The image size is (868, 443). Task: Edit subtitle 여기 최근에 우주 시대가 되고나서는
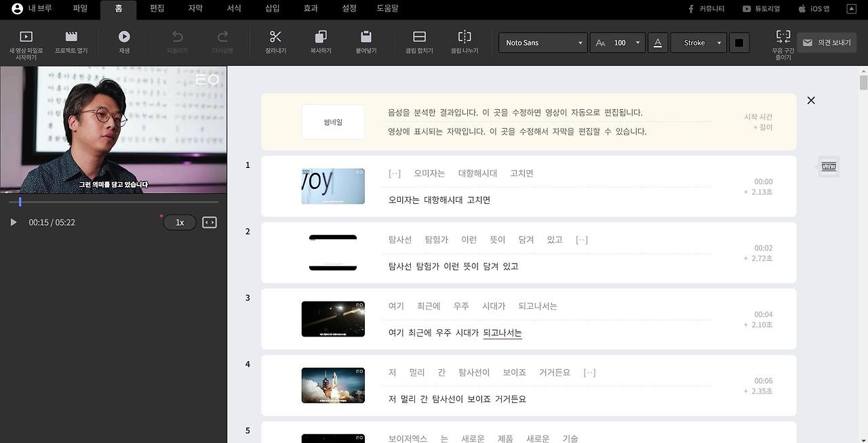pos(455,333)
